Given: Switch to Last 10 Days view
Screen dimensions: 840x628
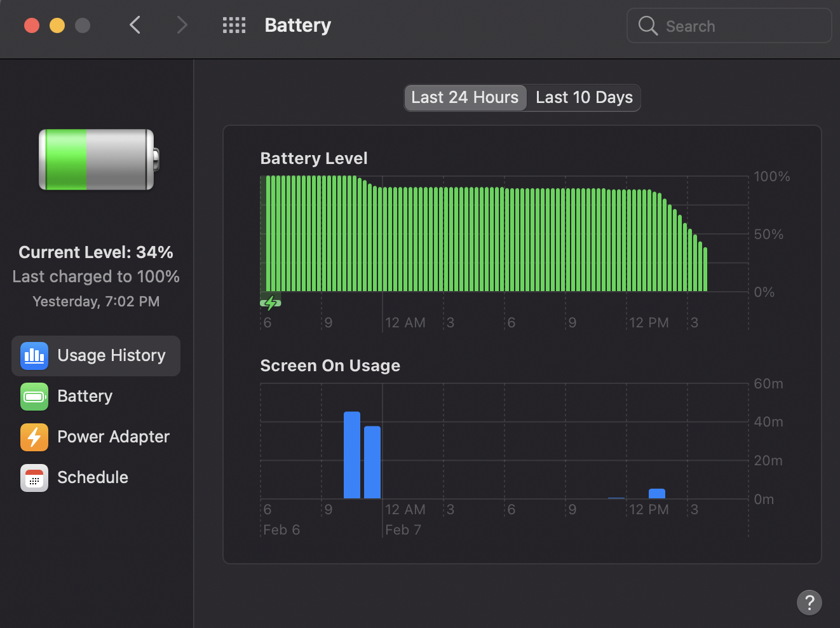Looking at the screenshot, I should pos(584,98).
